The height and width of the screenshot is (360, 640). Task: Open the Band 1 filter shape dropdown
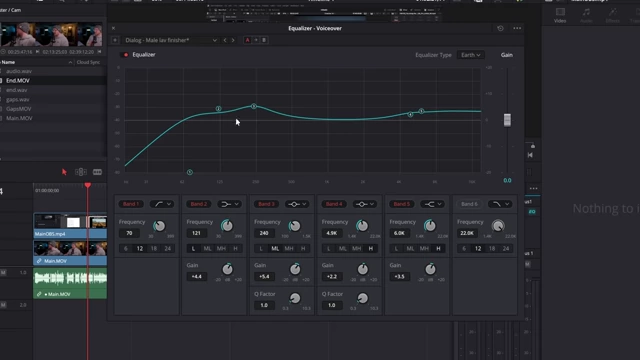(162, 204)
